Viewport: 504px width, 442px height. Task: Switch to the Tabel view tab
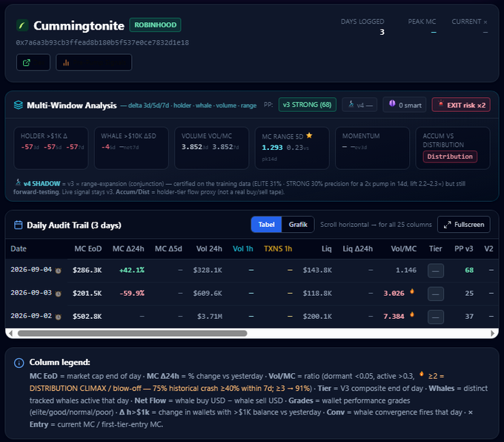click(267, 225)
